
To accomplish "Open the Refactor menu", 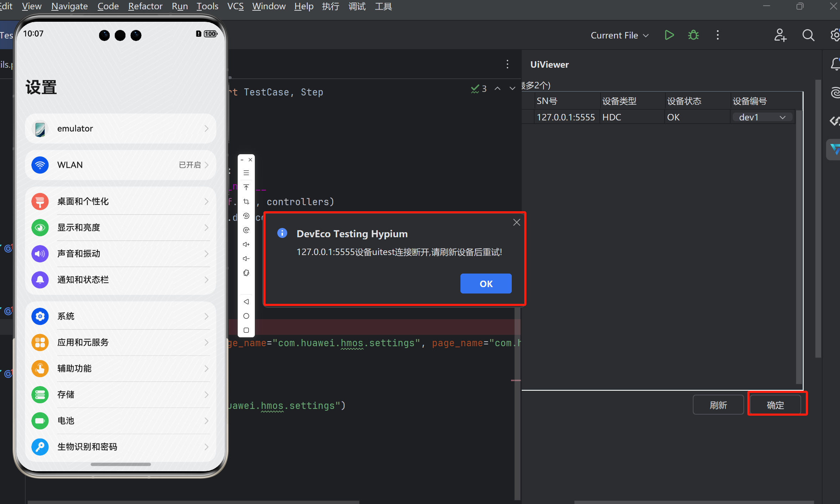I will click(145, 6).
